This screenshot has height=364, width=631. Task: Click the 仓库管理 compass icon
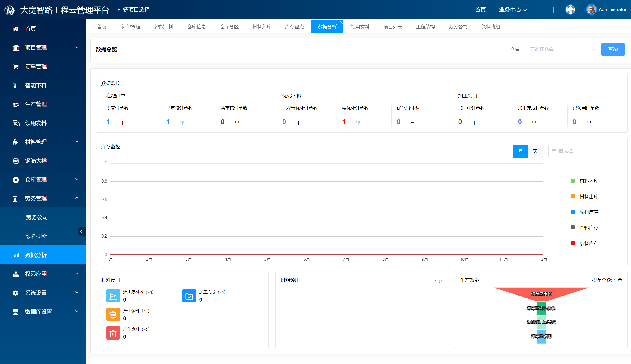click(x=16, y=180)
